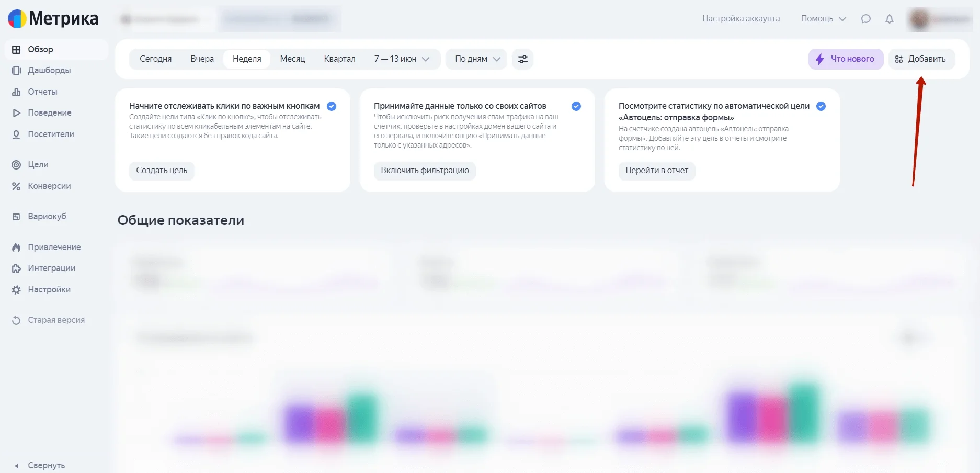Click the Привлечение flame icon

16,247
